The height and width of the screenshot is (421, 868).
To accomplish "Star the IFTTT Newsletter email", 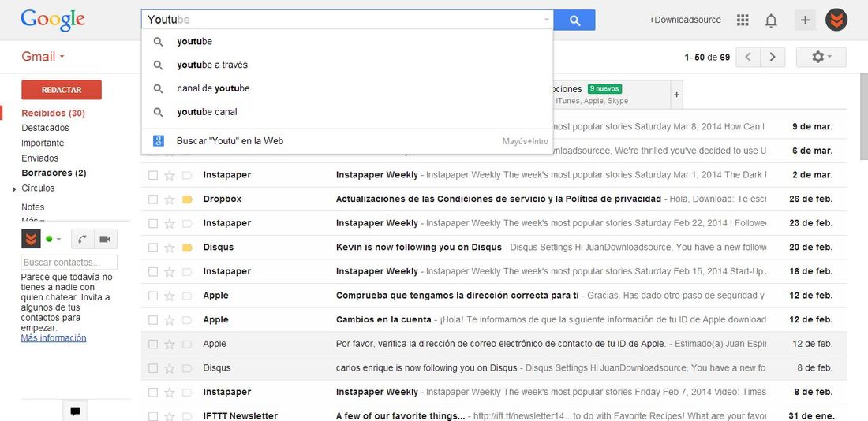I will 170,416.
